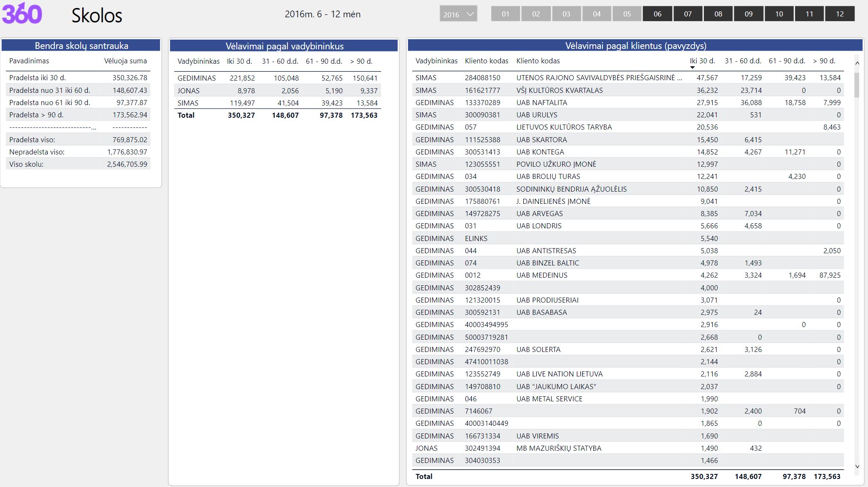Click client code 304030353 cell
Image resolution: width=868 pixels, height=487 pixels.
tap(482, 460)
